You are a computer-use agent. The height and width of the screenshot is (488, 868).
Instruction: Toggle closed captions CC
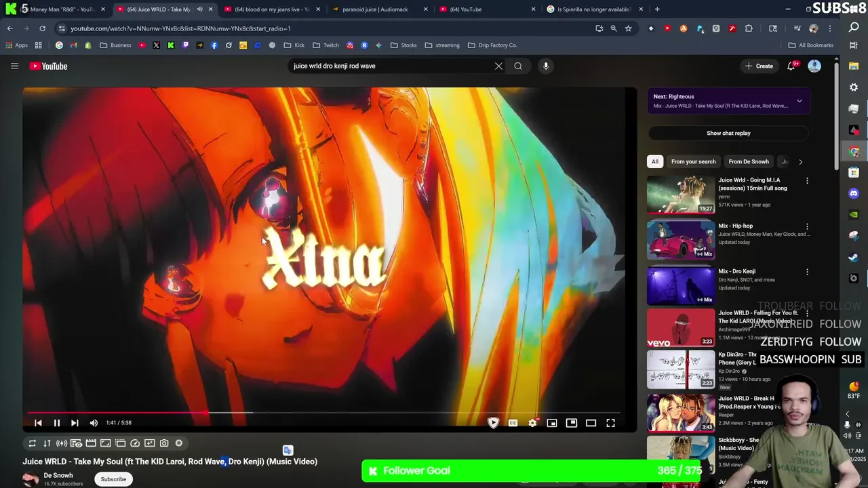(x=513, y=423)
